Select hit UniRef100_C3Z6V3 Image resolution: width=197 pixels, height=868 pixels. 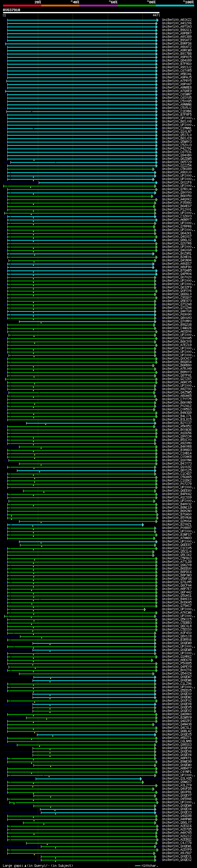[x=177, y=216]
